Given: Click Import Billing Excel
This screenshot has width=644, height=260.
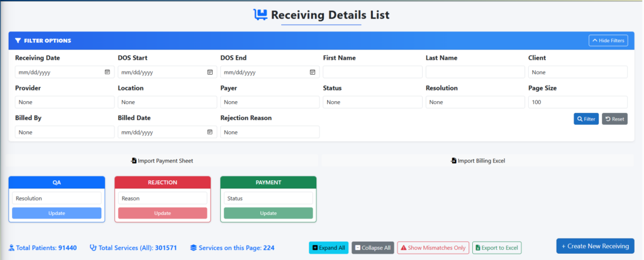Looking at the screenshot, I should (x=478, y=161).
